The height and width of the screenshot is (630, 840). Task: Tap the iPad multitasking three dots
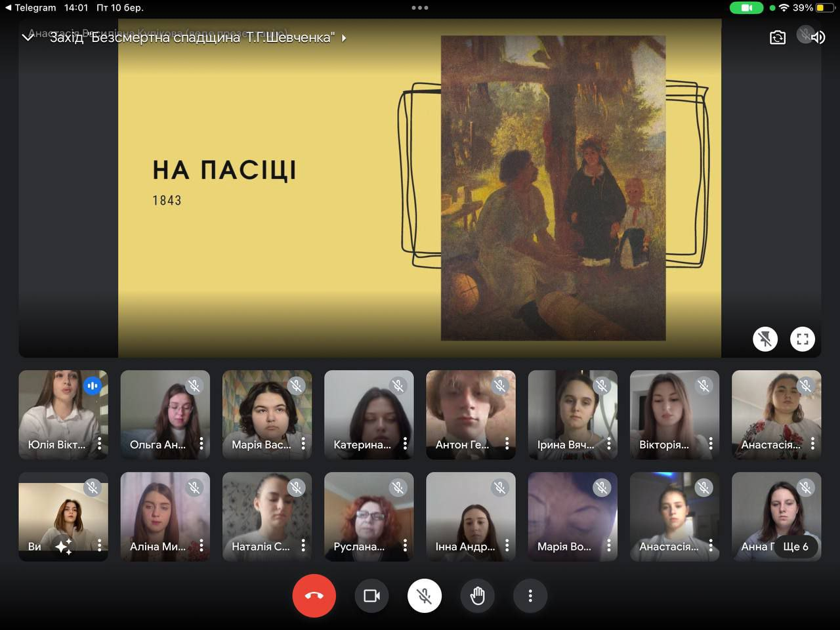click(420, 8)
